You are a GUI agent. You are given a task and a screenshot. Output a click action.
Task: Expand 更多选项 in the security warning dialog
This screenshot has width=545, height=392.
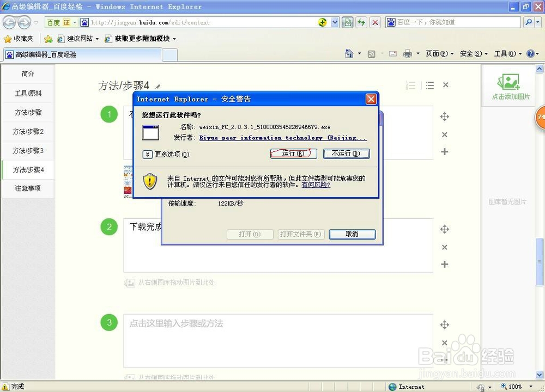pyautogui.click(x=148, y=155)
